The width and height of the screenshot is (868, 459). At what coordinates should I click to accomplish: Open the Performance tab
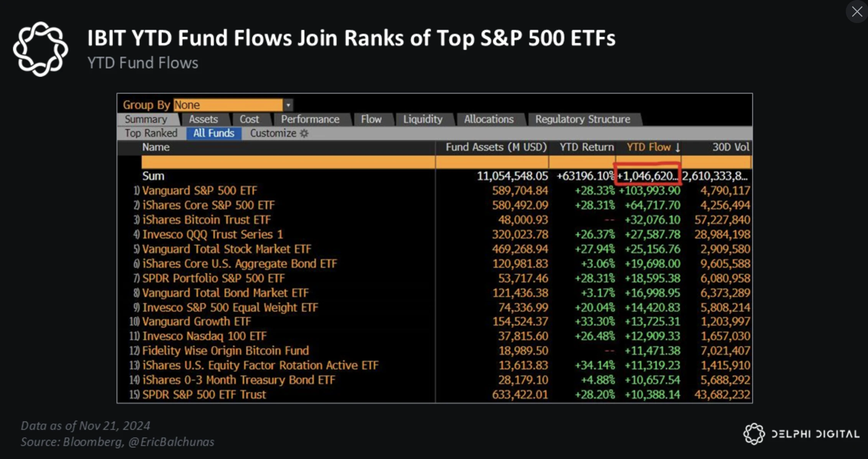tap(310, 119)
